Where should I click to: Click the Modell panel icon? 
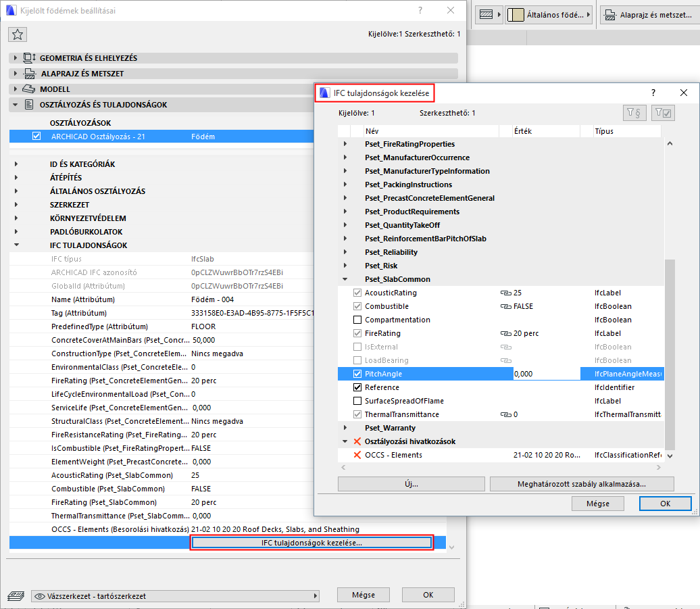tap(28, 89)
